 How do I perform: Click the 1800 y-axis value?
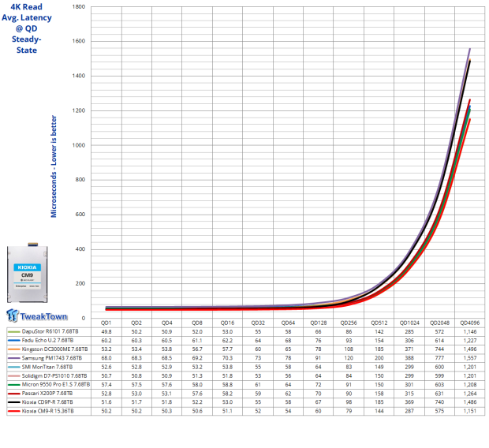[x=79, y=6]
